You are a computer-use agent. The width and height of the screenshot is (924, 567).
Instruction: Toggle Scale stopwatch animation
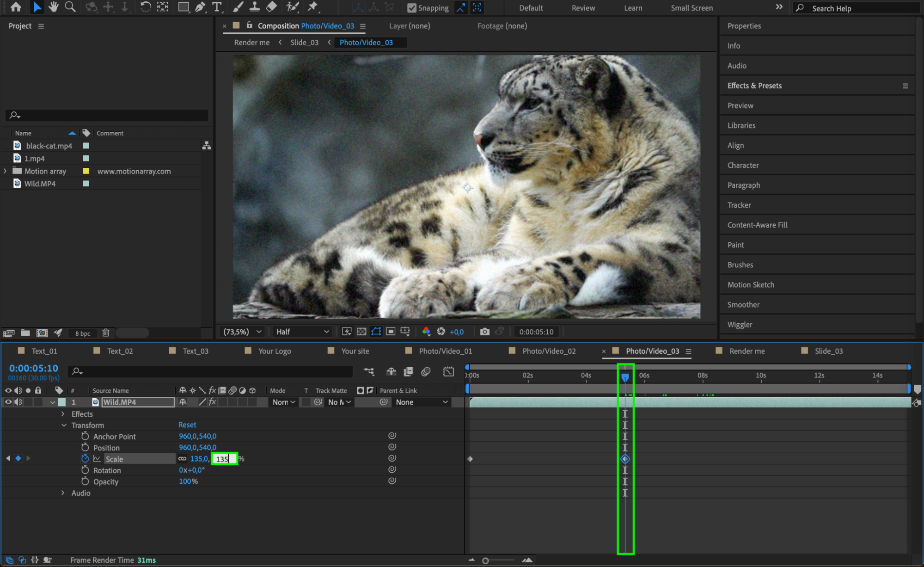[85, 459]
